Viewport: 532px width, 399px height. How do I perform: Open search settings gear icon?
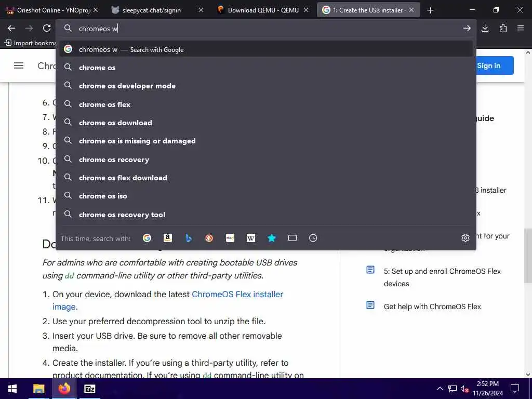[465, 238]
